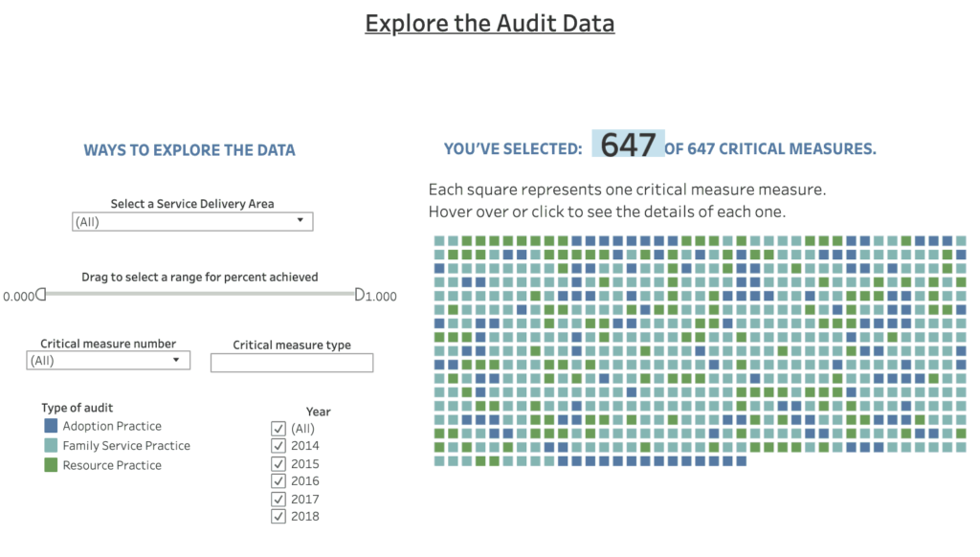980x557 pixels.
Task: Expand the Critical measure number dropdown
Action: coord(109,361)
